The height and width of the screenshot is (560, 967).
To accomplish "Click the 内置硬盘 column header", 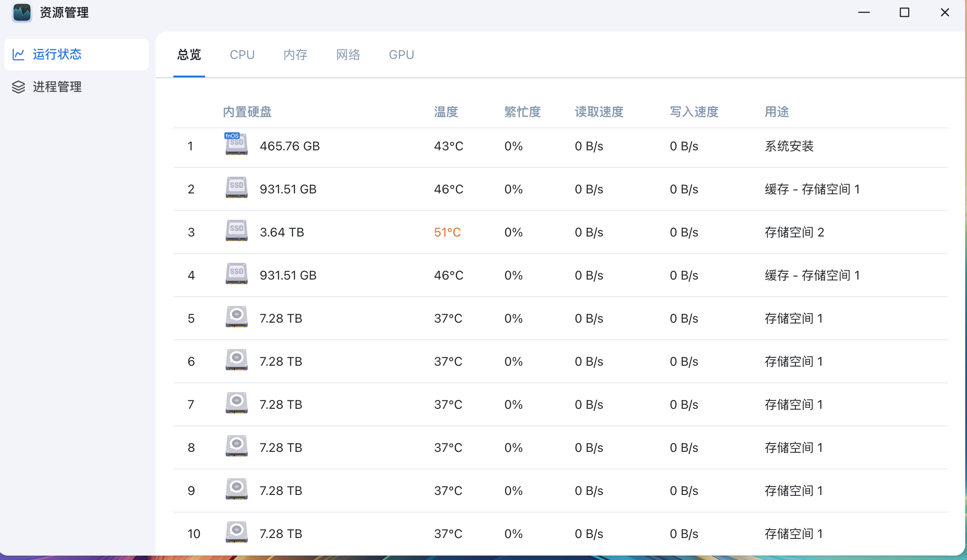I will tap(247, 112).
